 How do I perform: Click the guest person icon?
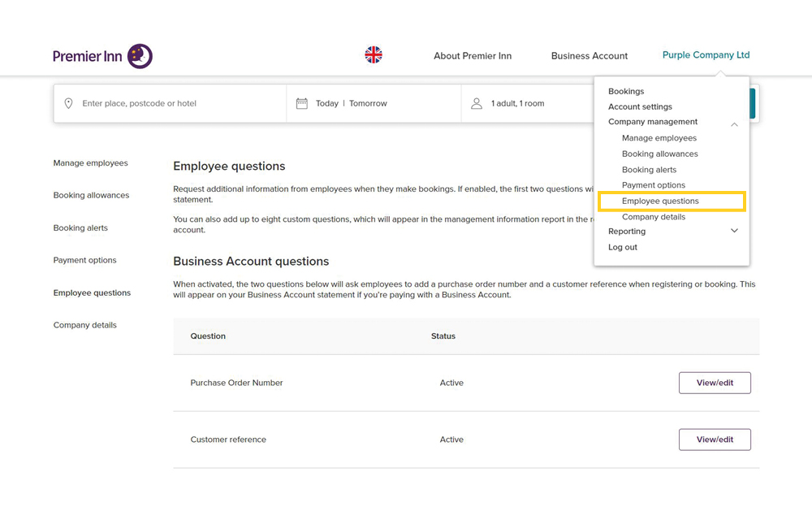click(x=477, y=103)
